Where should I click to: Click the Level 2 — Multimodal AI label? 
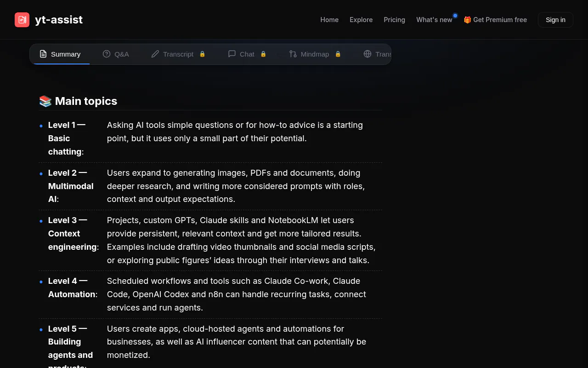click(71, 186)
